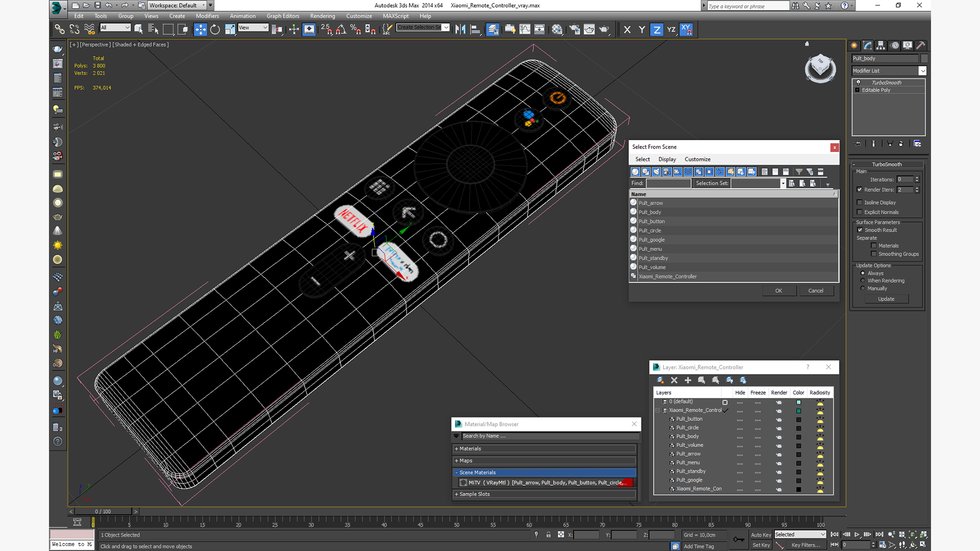Check Separate by Smoothing Groups
Viewport: 980px width, 551px height.
(x=874, y=254)
